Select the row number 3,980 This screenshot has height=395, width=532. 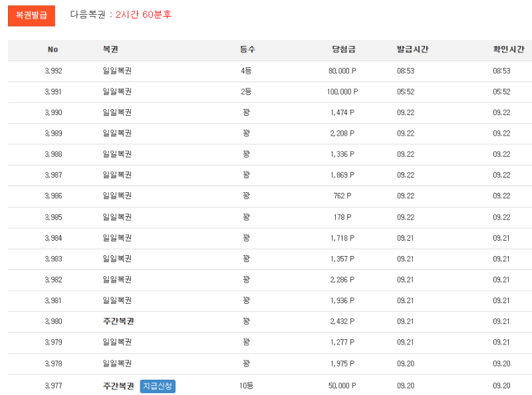[54, 321]
